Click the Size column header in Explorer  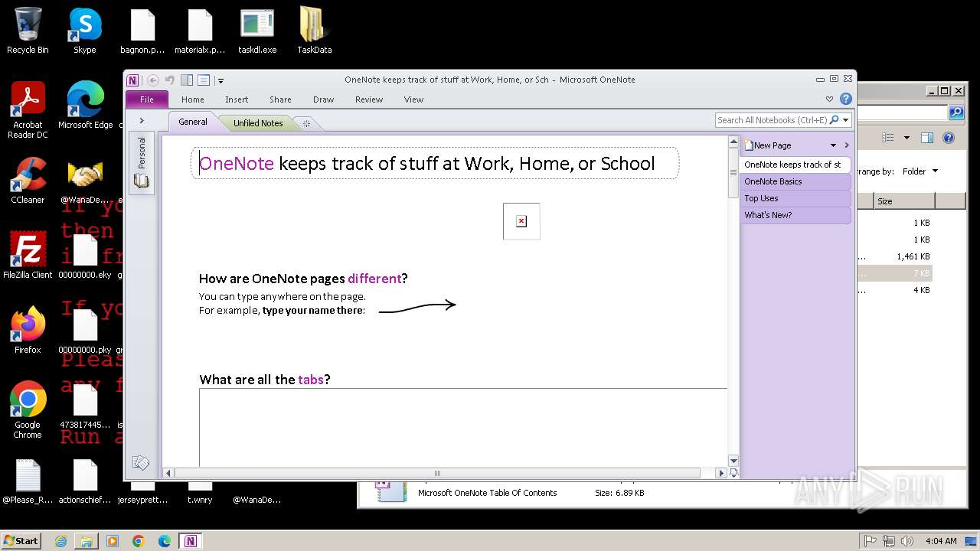(903, 201)
